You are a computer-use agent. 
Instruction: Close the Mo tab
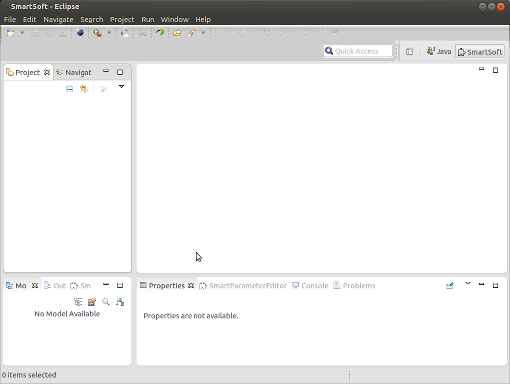(x=35, y=285)
